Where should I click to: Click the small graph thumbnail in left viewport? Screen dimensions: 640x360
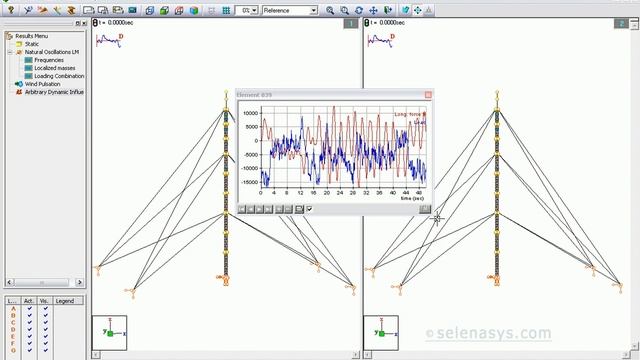click(x=109, y=40)
